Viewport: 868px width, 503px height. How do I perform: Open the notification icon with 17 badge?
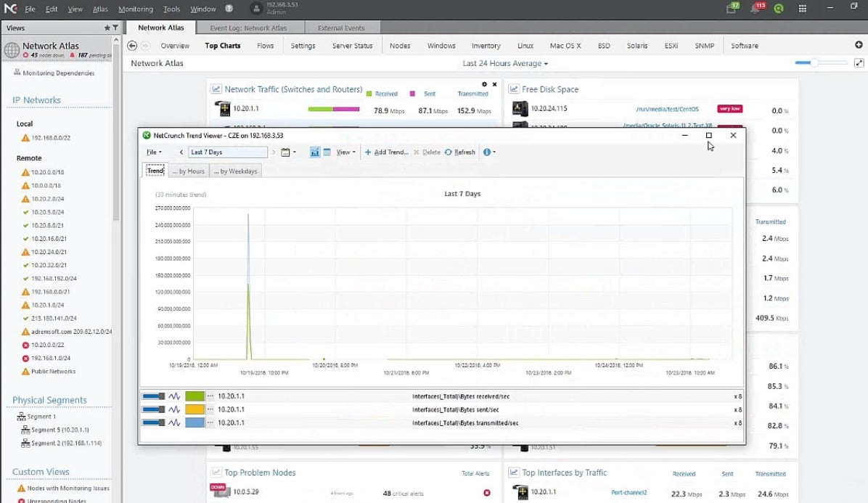coord(732,8)
